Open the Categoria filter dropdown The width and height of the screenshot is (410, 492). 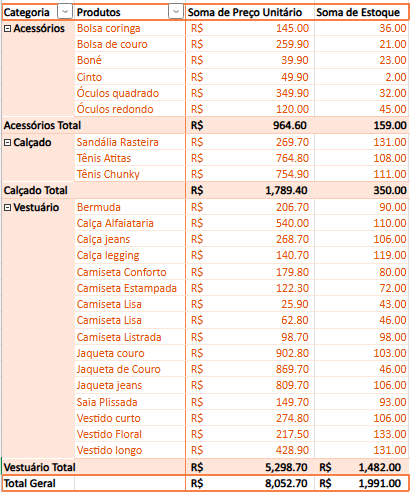65,12
